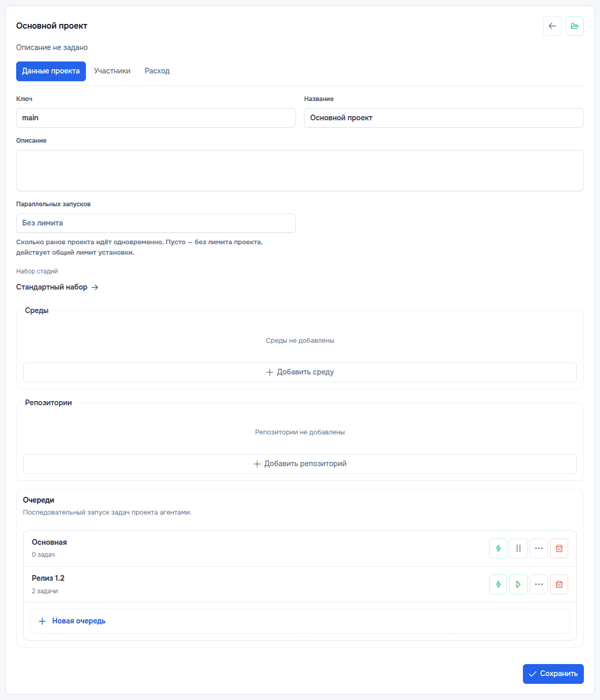
Task: Focus the Параллельных запусков field
Action: point(156,223)
